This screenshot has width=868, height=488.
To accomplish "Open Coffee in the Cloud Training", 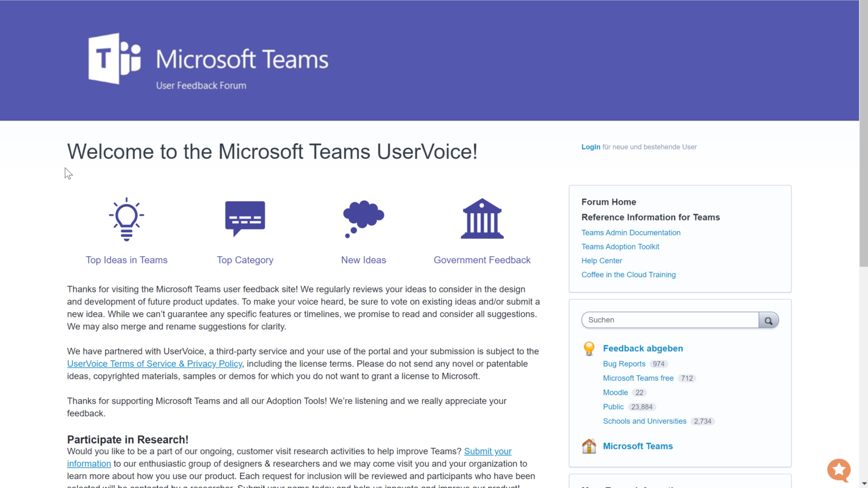I will 628,274.
